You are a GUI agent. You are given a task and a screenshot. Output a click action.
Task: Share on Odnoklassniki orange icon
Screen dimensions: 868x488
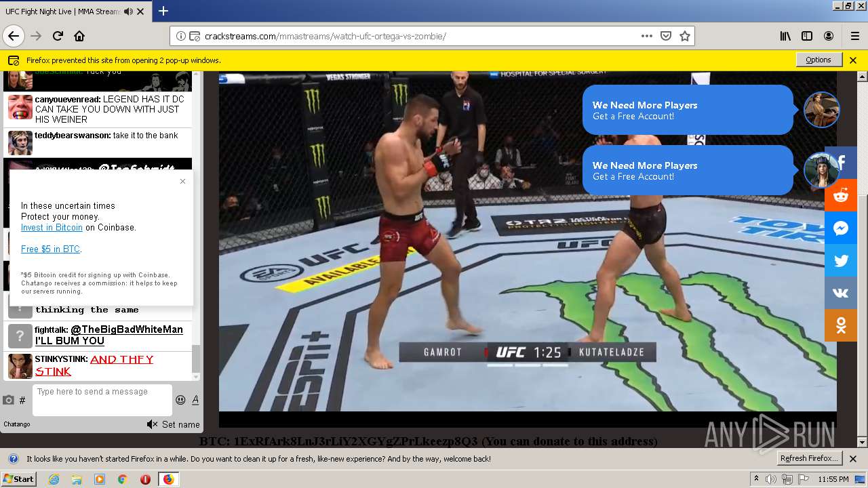tap(841, 325)
